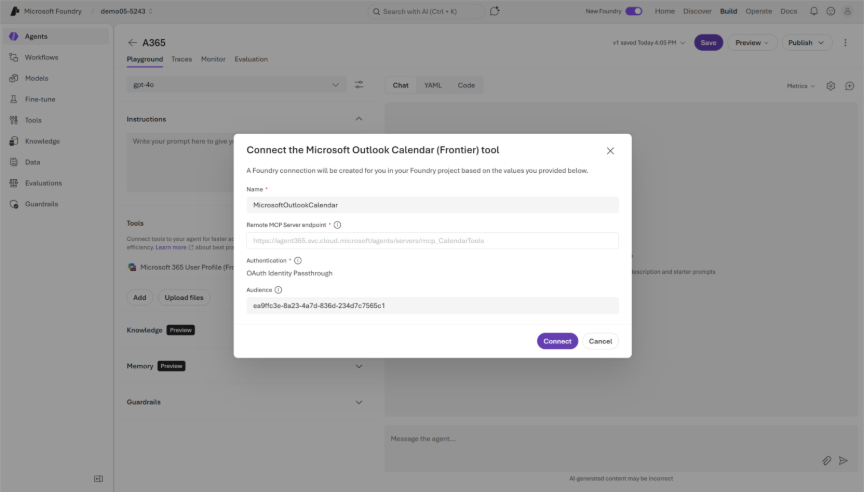Image resolution: width=864 pixels, height=492 pixels.
Task: Open Evaluations in the sidebar
Action: click(55, 183)
